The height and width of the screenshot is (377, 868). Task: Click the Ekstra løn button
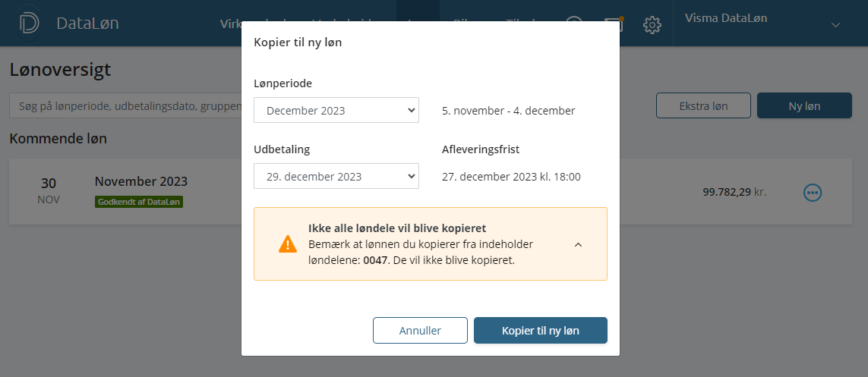pyautogui.click(x=704, y=105)
